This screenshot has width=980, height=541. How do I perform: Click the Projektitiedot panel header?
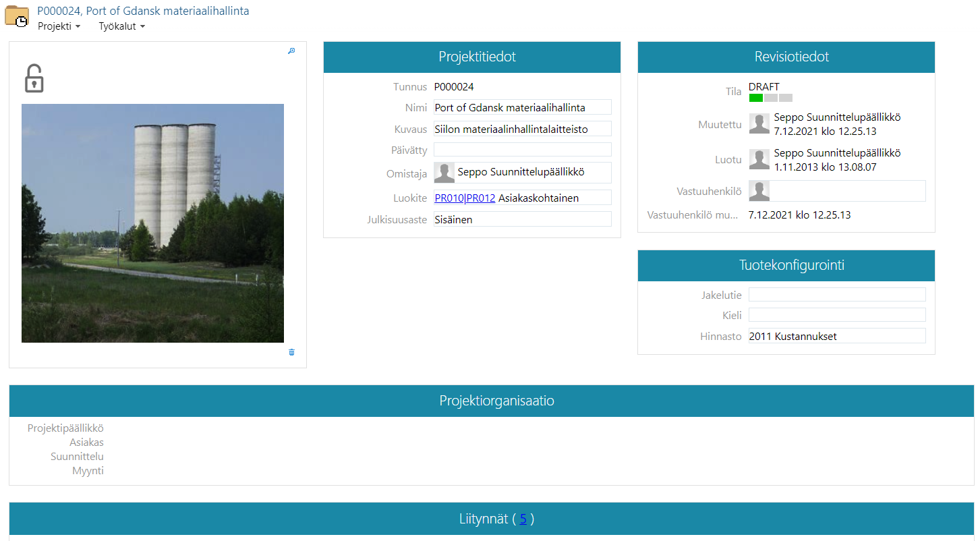point(472,57)
